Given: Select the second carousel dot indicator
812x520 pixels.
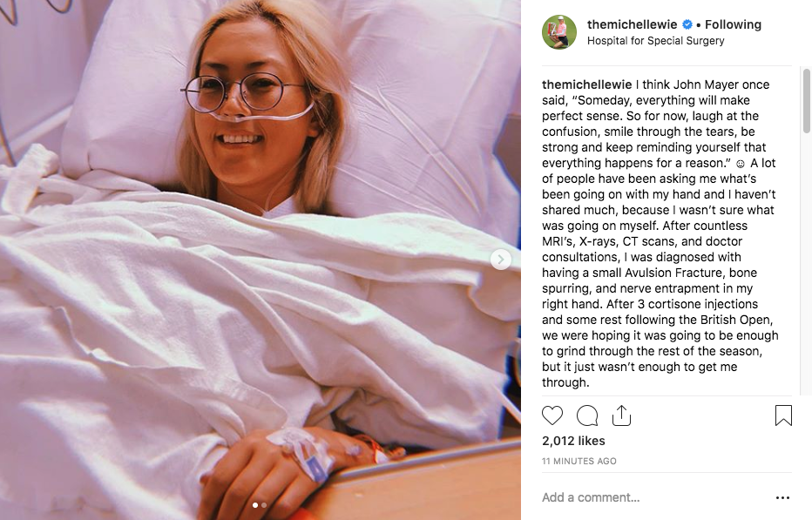Looking at the screenshot, I should pos(264,505).
